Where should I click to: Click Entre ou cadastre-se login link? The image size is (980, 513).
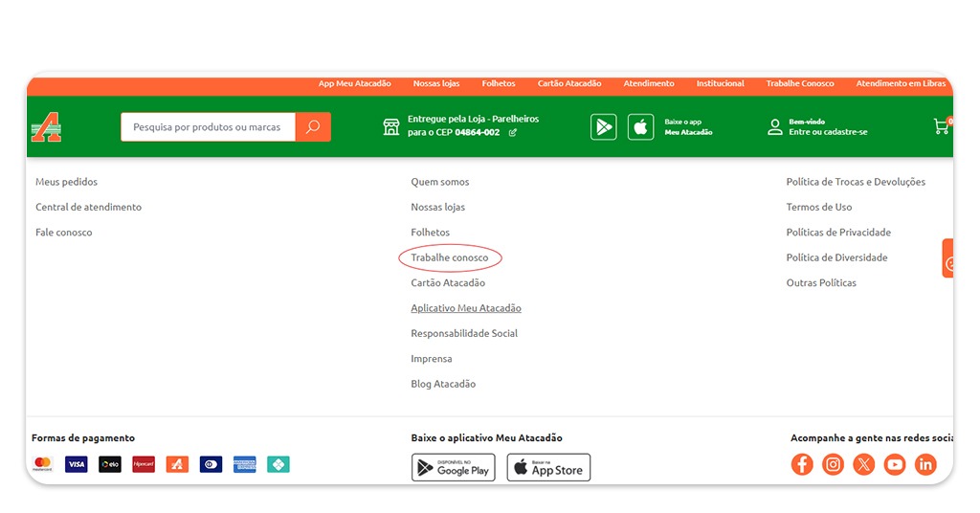(828, 132)
